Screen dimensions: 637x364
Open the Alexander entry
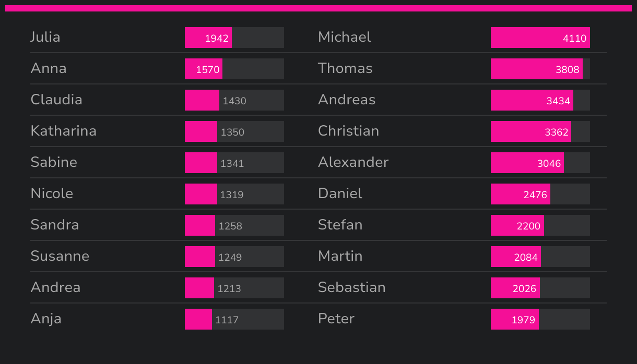353,163
